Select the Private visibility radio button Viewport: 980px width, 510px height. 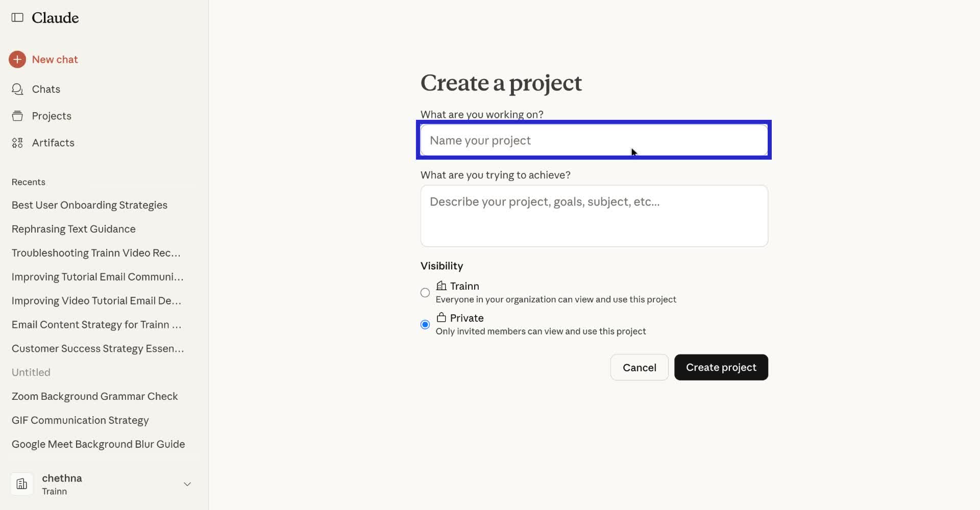click(425, 324)
